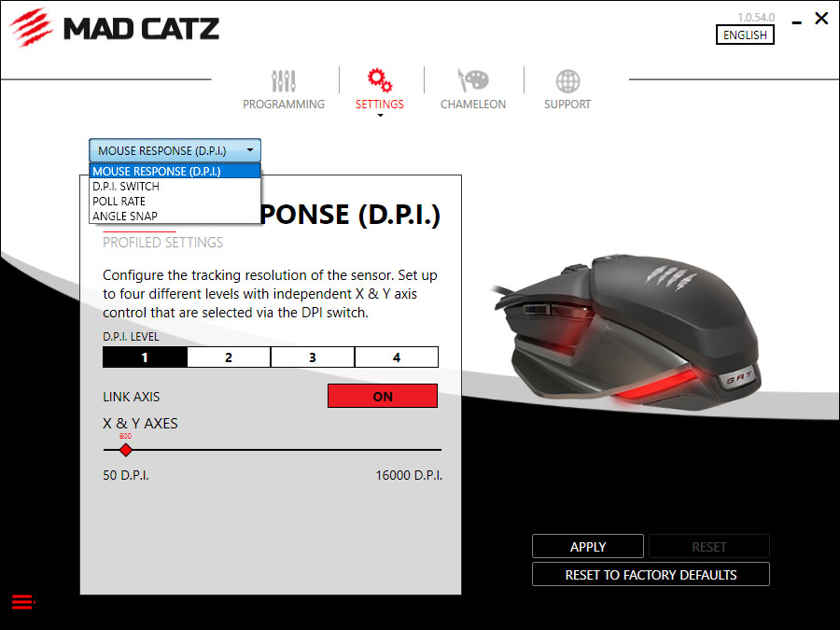Viewport: 840px width, 630px height.
Task: Open the ENGLISH language selector
Action: point(745,35)
